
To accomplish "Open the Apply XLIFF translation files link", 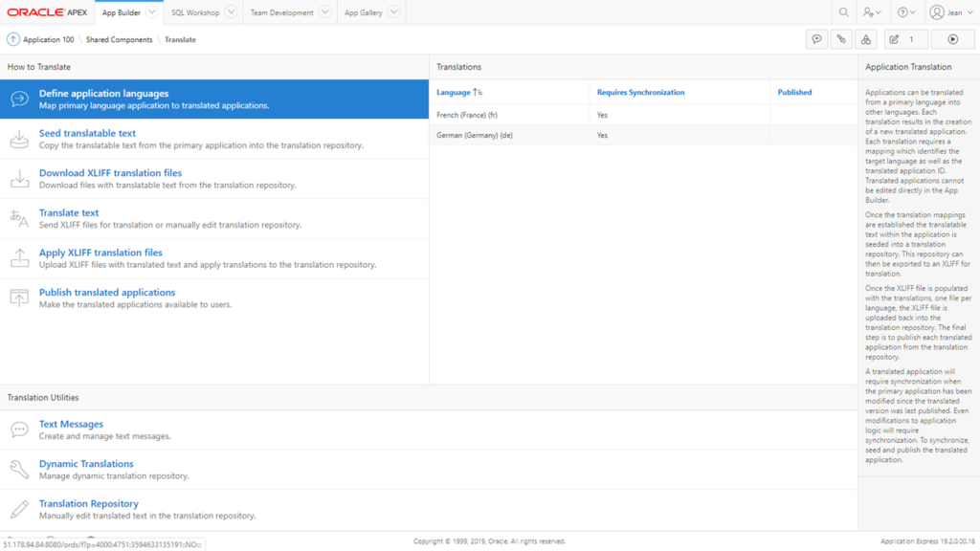I will tap(100, 253).
